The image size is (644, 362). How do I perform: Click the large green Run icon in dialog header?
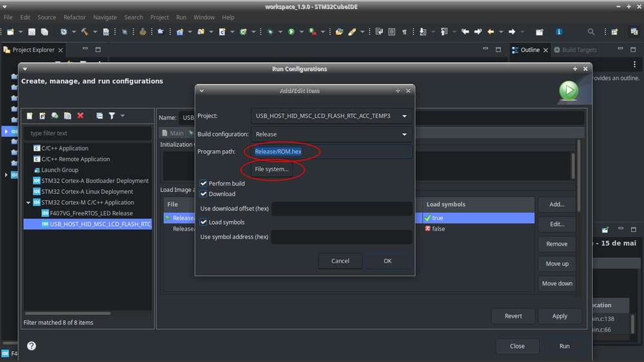pyautogui.click(x=569, y=90)
